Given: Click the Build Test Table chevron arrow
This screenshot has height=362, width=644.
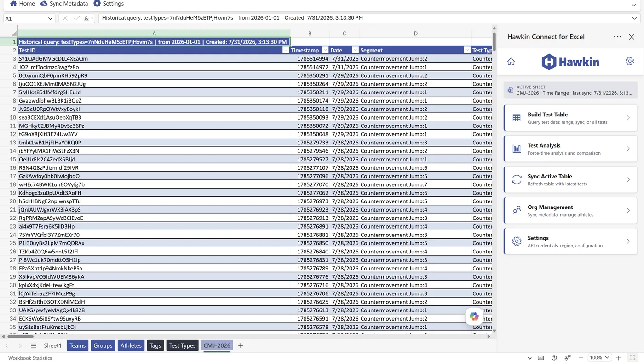Looking at the screenshot, I should 628,118.
